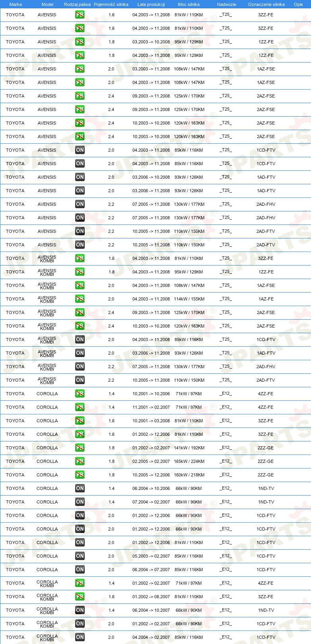Click diesel ON icon for COROLLA 2.0 from 05.2003

tap(80, 556)
